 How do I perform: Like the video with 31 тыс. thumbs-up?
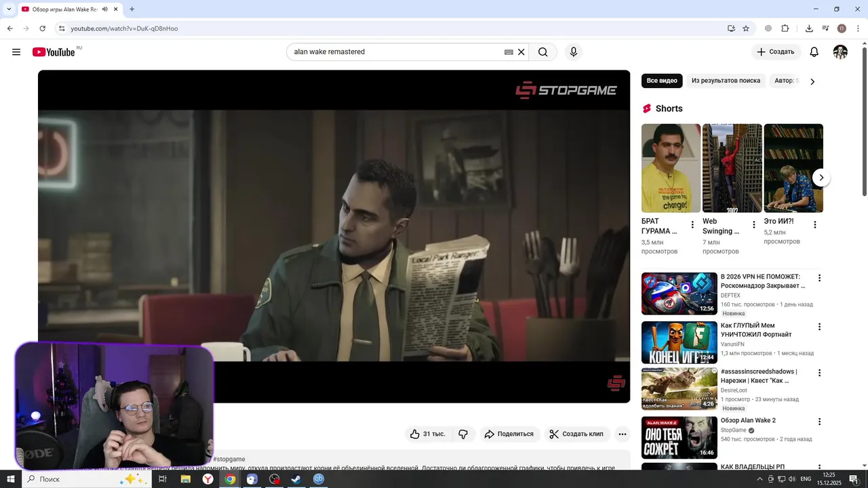[427, 434]
